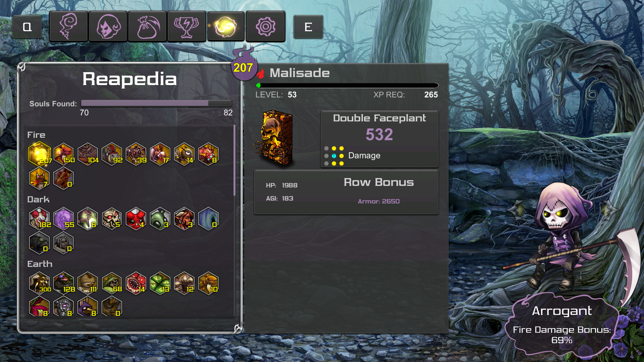Open the loot bag inventory tab
This screenshot has width=644, height=362.
tap(147, 26)
